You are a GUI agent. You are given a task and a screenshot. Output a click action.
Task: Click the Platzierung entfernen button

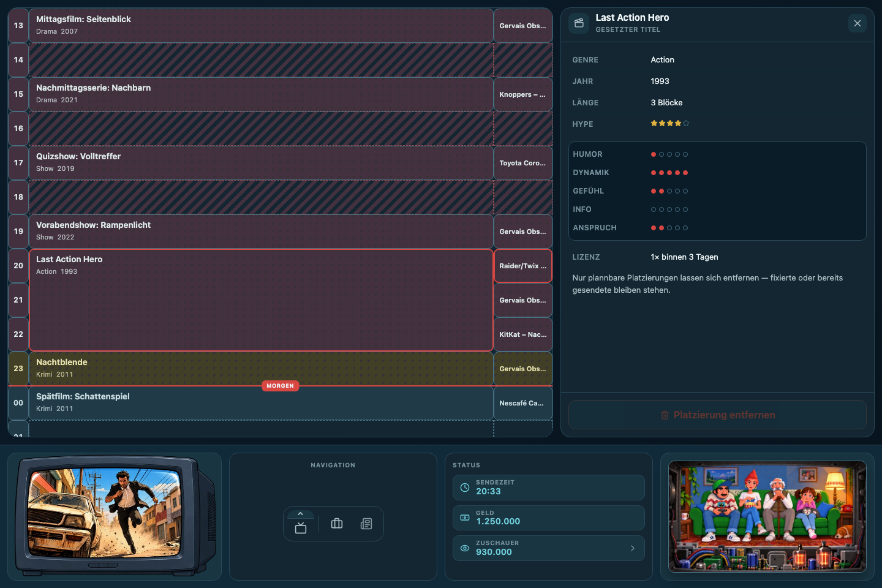point(717,415)
